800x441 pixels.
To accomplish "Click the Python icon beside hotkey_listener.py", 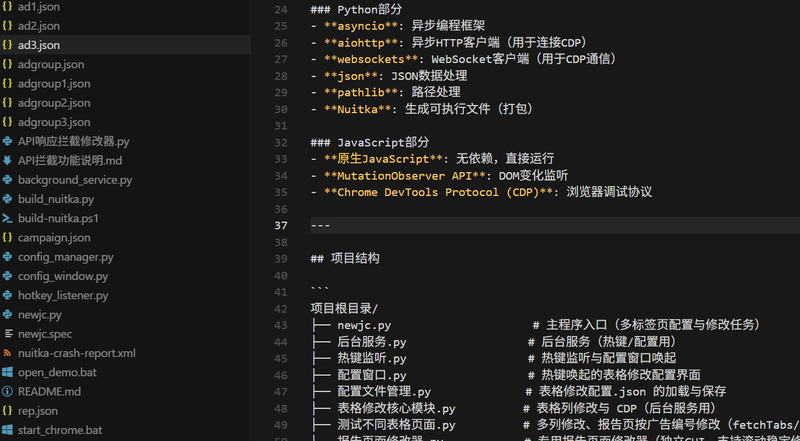I will [7, 296].
